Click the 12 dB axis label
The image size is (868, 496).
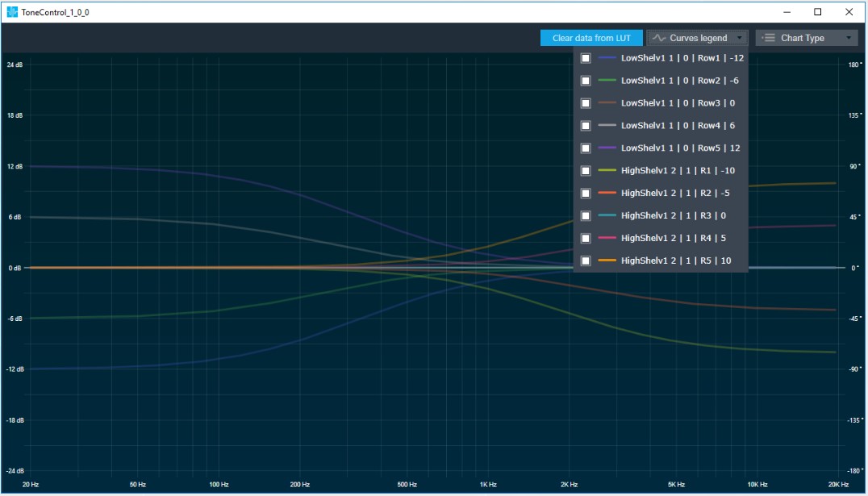pos(15,167)
